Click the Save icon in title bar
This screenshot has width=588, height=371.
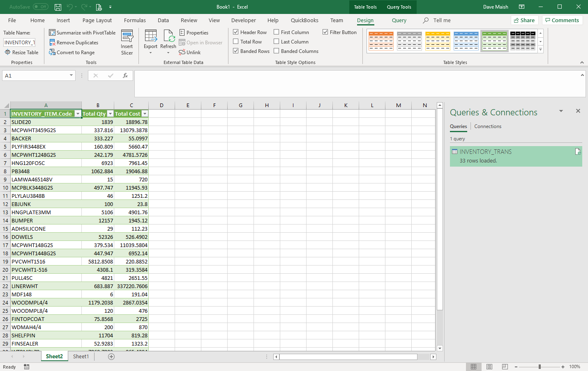[58, 7]
